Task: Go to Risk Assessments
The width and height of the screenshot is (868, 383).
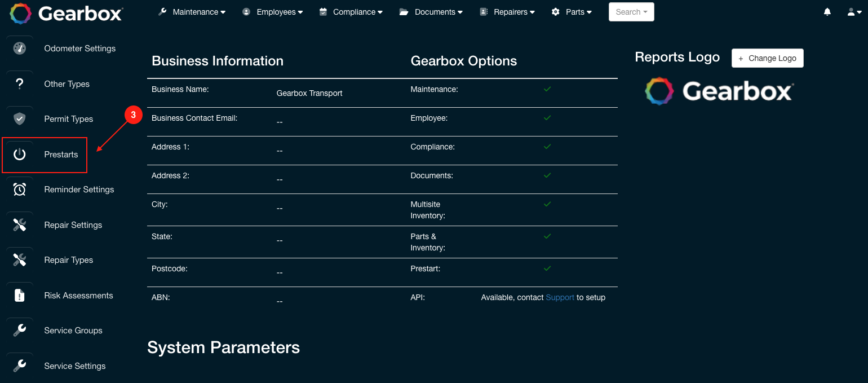Action: pyautogui.click(x=79, y=296)
